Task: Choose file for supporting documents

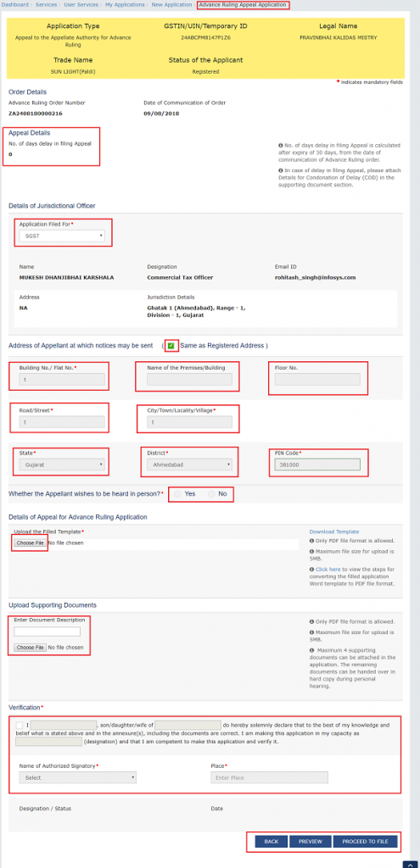Action: [x=30, y=647]
